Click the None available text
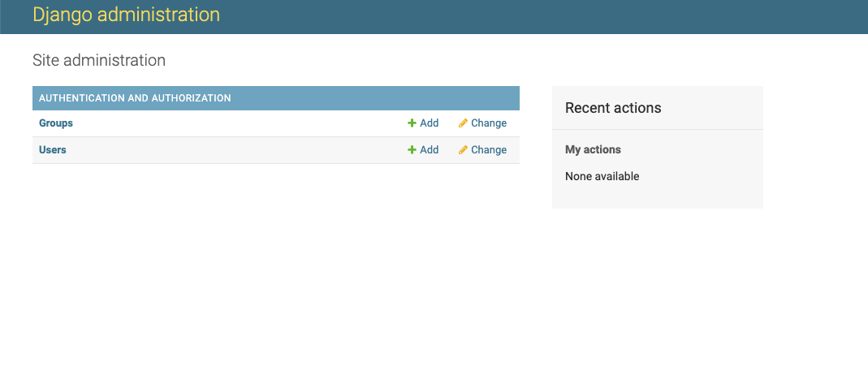The image size is (868, 392). (602, 176)
